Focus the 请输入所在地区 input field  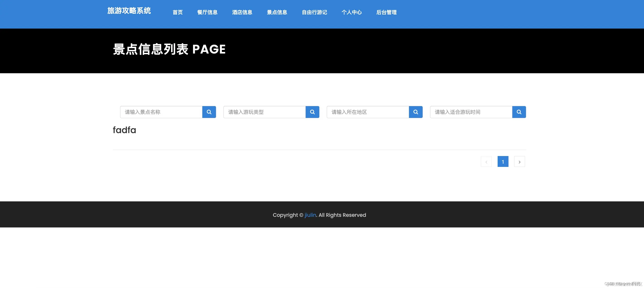pyautogui.click(x=368, y=112)
